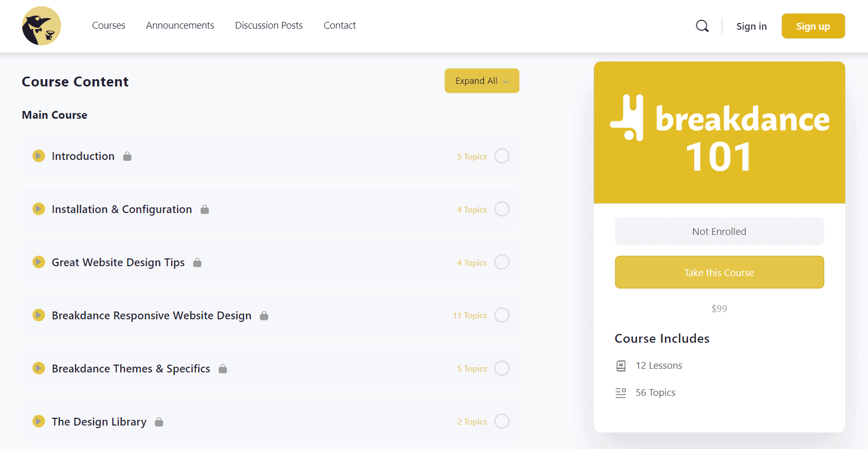Image resolution: width=868 pixels, height=449 pixels.
Task: Click the lock icon beside The Design Library
Action: pyautogui.click(x=159, y=422)
